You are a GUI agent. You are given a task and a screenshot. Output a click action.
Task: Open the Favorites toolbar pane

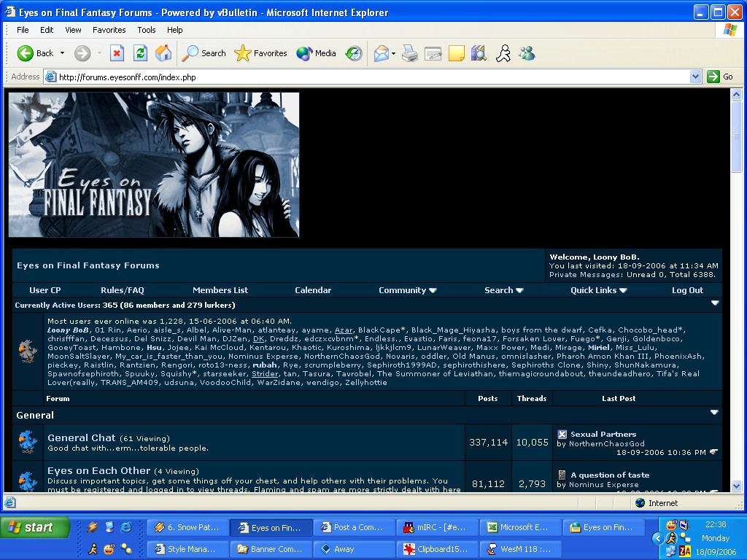pos(260,53)
